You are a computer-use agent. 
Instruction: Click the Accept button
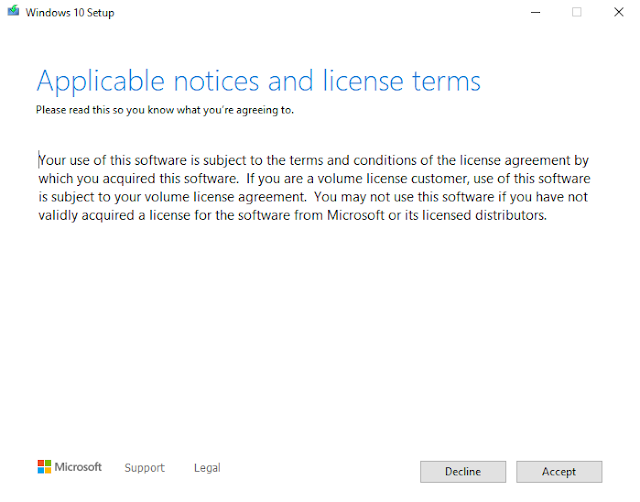559,472
